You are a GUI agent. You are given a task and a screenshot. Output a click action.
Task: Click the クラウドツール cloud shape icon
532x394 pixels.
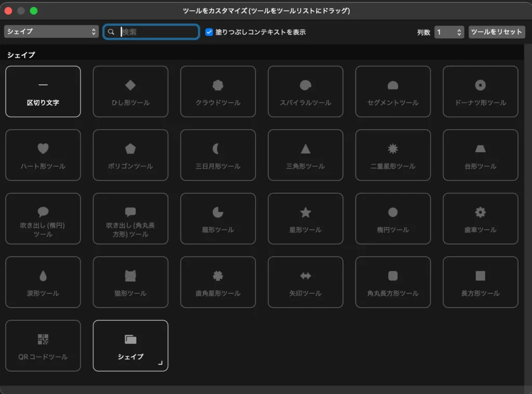coord(218,86)
